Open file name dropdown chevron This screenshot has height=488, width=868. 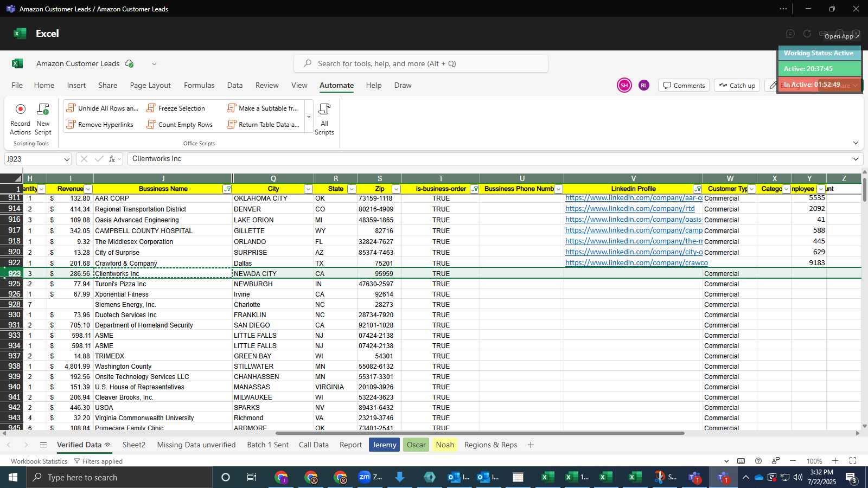click(154, 64)
